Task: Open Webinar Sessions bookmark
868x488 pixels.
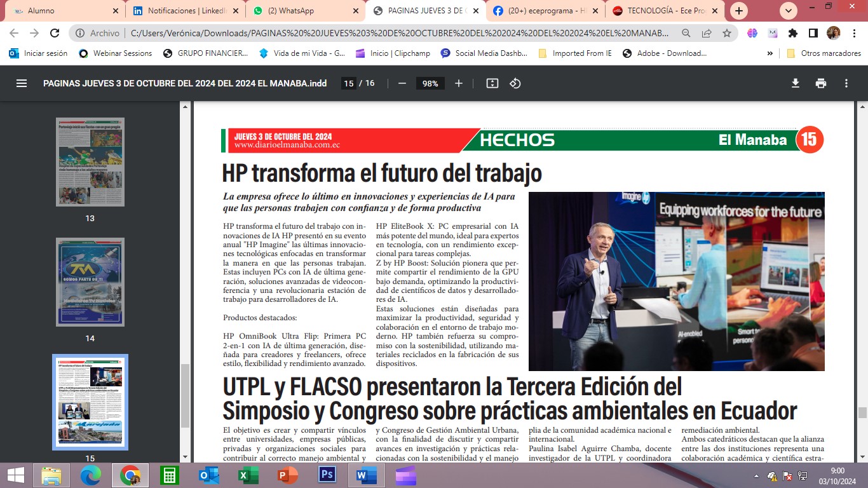Action: [x=115, y=53]
